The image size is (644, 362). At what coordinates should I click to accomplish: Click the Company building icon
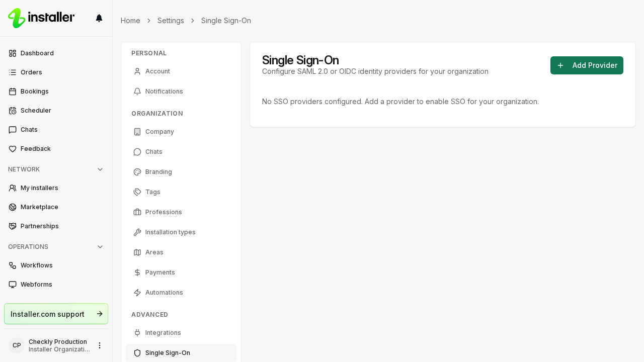click(137, 132)
